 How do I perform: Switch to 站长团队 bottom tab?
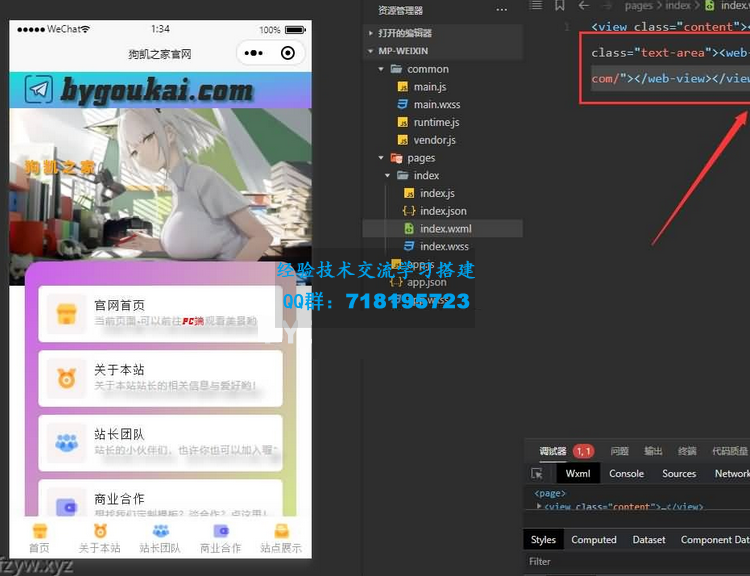coord(160,538)
